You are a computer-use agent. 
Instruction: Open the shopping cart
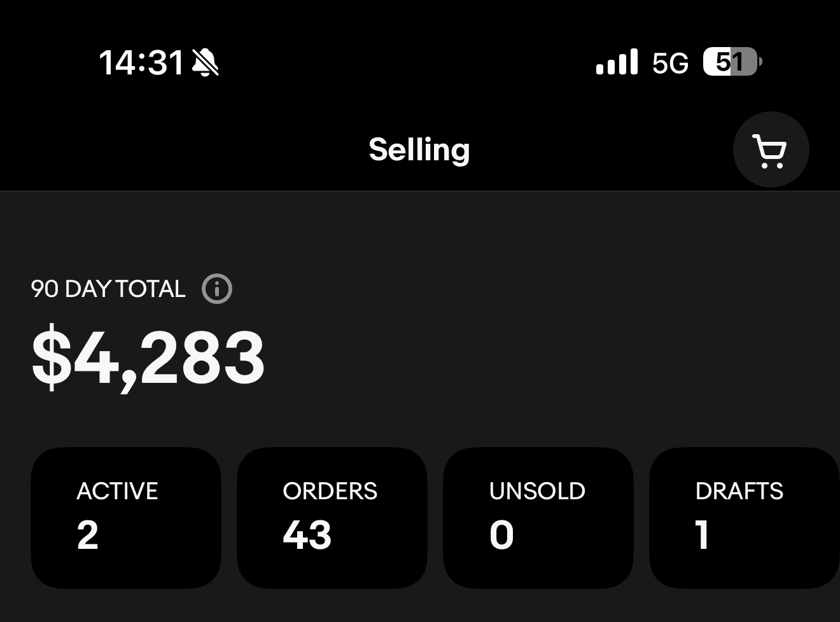pos(771,150)
